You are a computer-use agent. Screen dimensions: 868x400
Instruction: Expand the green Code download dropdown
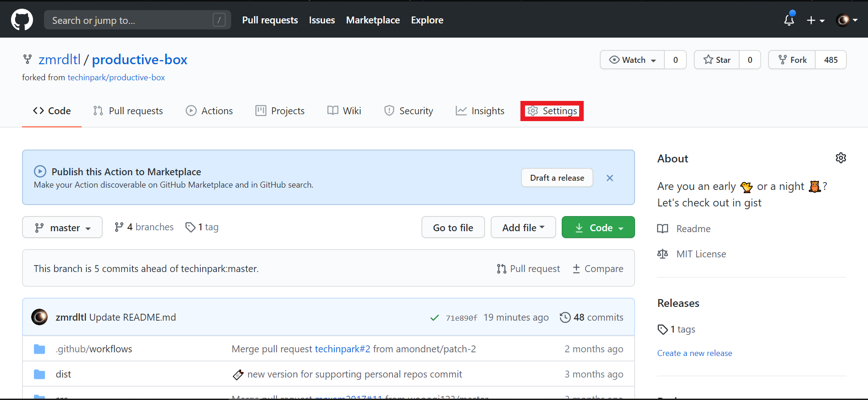click(x=598, y=228)
